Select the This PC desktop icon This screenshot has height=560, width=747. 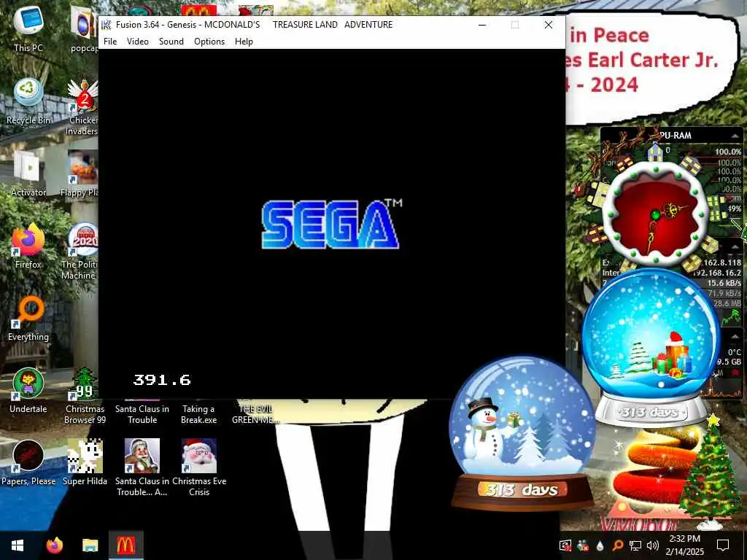(x=28, y=28)
